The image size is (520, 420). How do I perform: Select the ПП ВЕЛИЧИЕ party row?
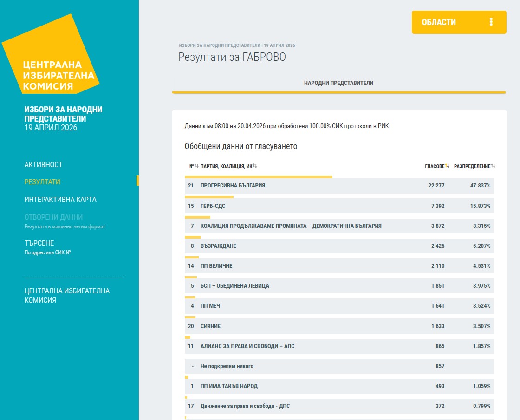pos(339,266)
